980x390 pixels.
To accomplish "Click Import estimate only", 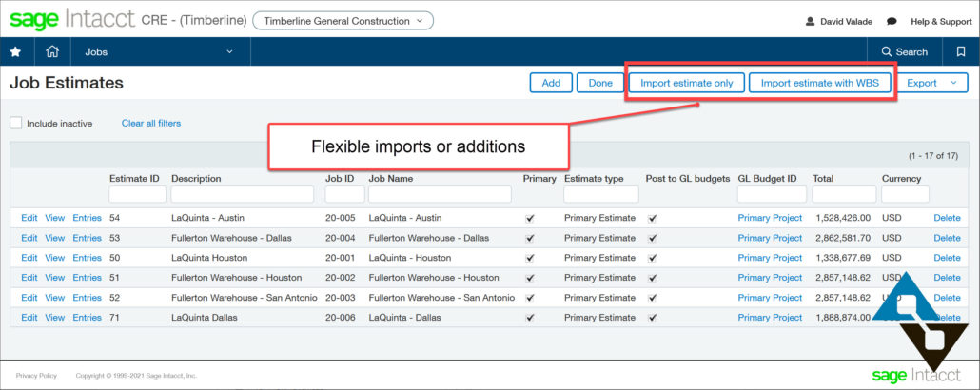I will pyautogui.click(x=686, y=83).
